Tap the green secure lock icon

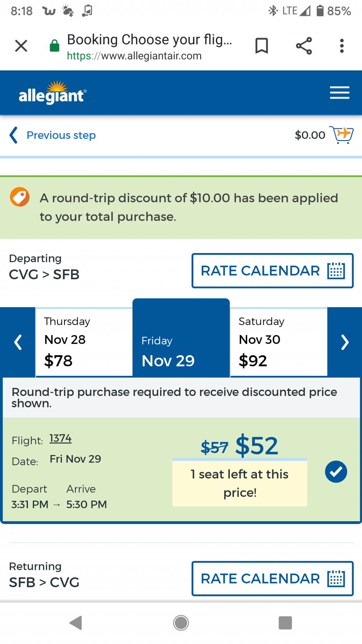54,46
